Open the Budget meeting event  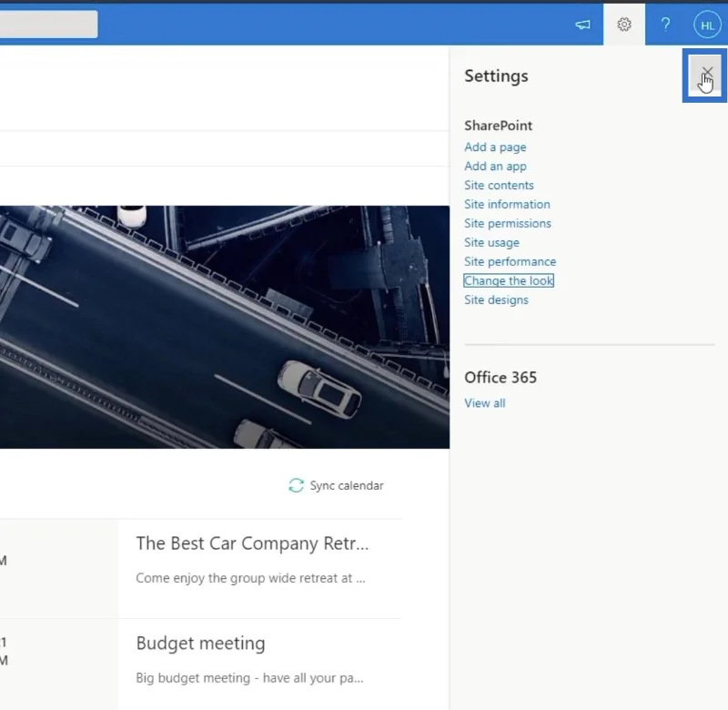coord(200,644)
